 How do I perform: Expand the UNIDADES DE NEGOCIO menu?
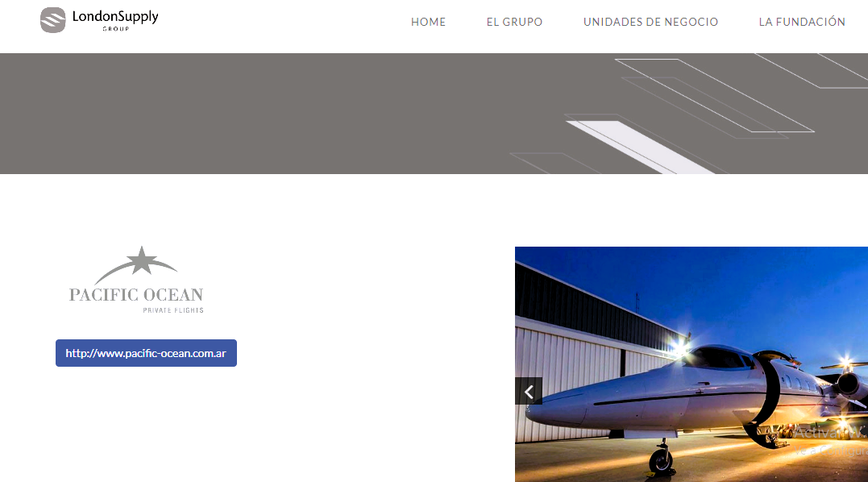[x=650, y=22]
